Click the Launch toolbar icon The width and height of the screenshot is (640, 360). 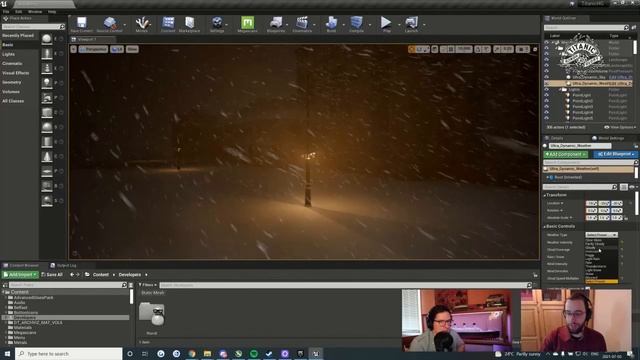(411, 24)
